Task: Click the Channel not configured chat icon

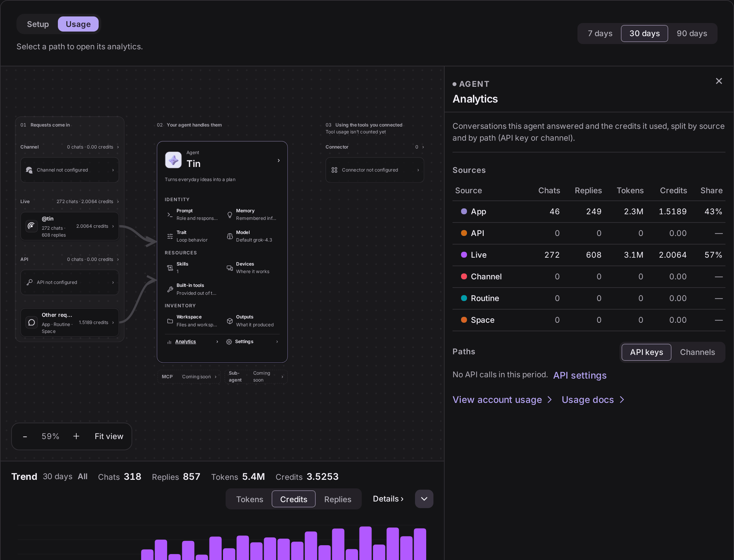Action: [29, 170]
